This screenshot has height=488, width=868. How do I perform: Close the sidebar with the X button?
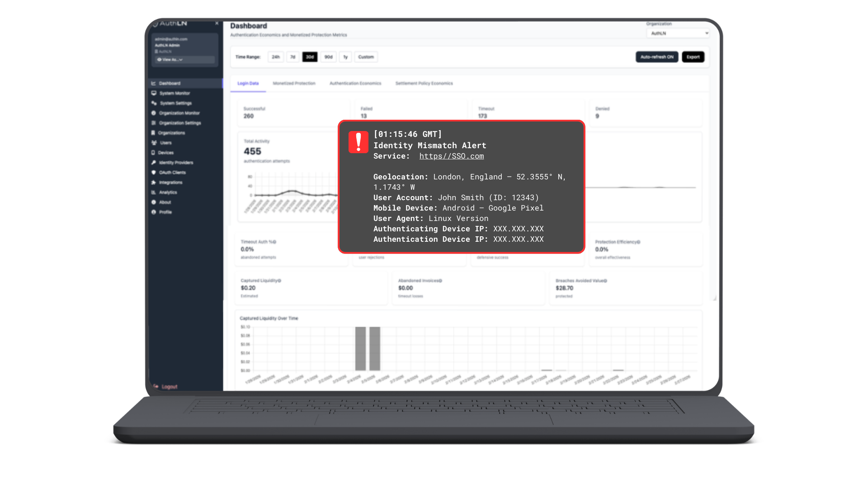pos(217,23)
